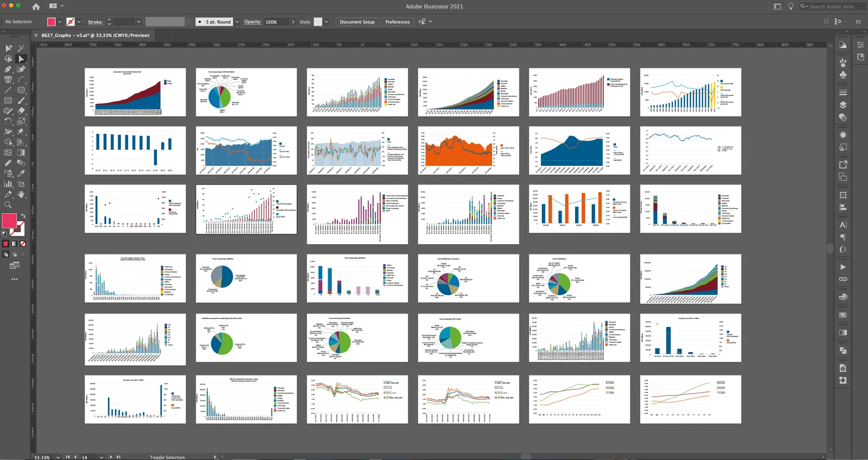This screenshot has height=460, width=868.
Task: Open the workspace layout switcher menu
Action: tap(56, 6)
